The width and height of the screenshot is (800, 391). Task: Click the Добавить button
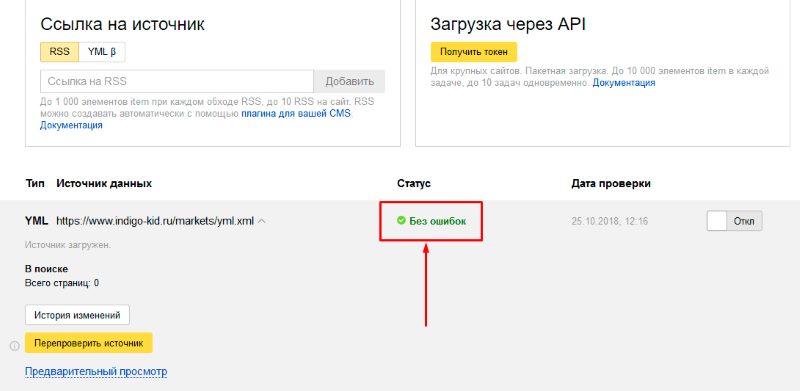[x=349, y=81]
